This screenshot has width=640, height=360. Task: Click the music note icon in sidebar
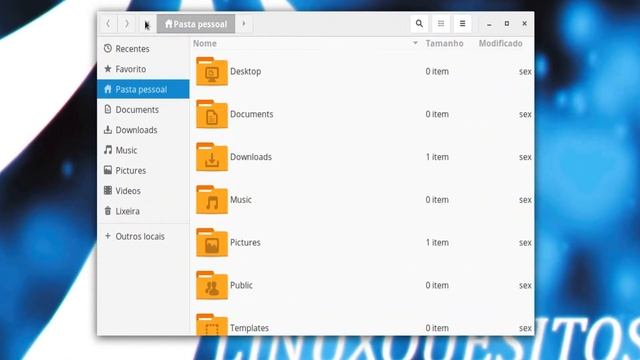[108, 150]
